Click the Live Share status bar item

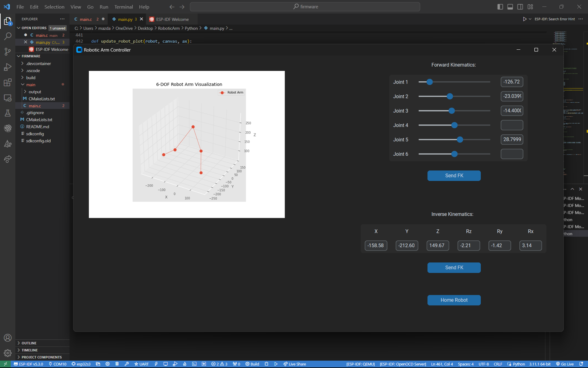pos(294,364)
